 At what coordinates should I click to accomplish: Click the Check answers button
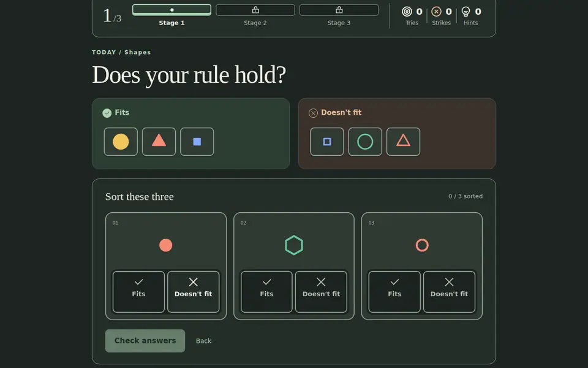(x=145, y=340)
